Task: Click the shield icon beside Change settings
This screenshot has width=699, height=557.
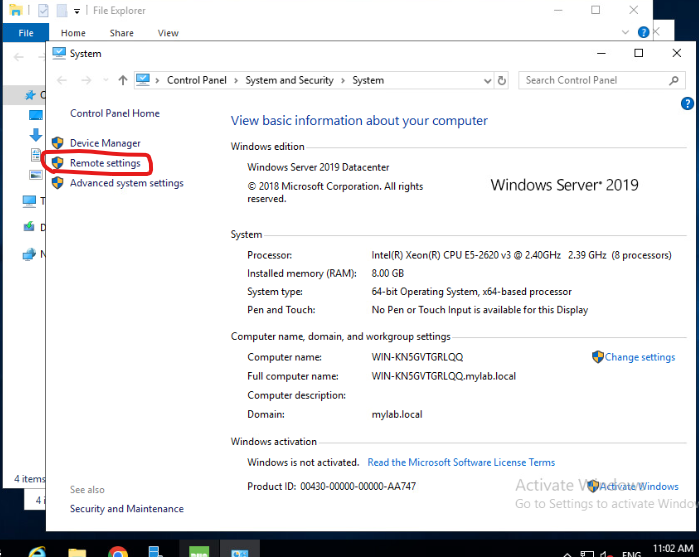Action: coord(598,357)
